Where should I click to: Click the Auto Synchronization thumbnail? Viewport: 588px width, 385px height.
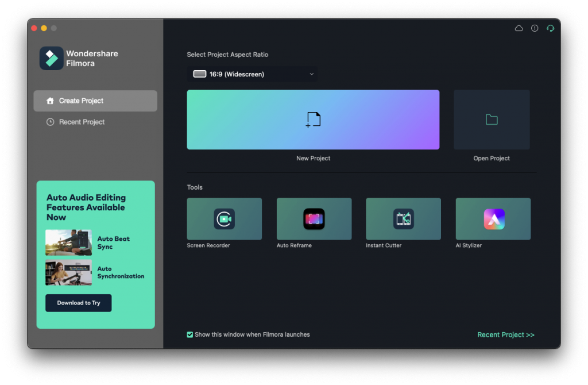click(x=69, y=272)
